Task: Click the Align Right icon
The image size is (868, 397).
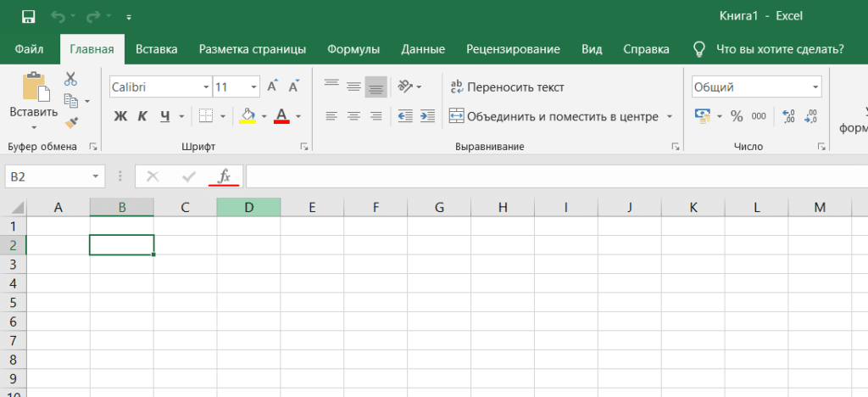Action: 376,116
